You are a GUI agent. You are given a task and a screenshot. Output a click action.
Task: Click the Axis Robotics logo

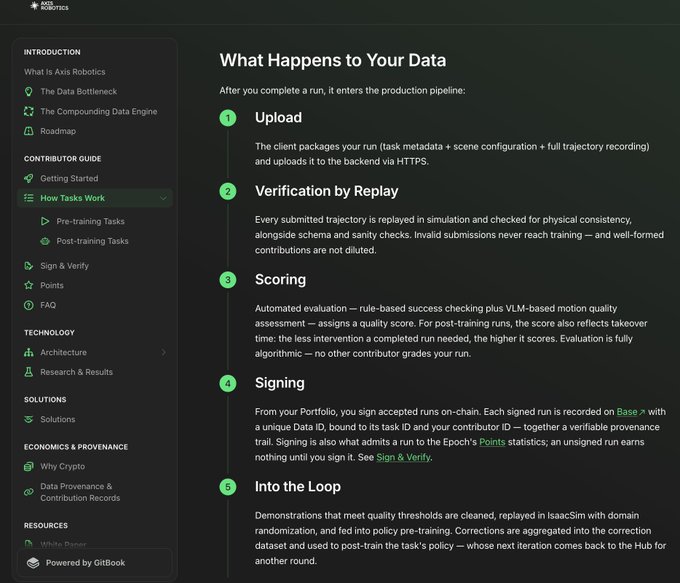(49, 6)
